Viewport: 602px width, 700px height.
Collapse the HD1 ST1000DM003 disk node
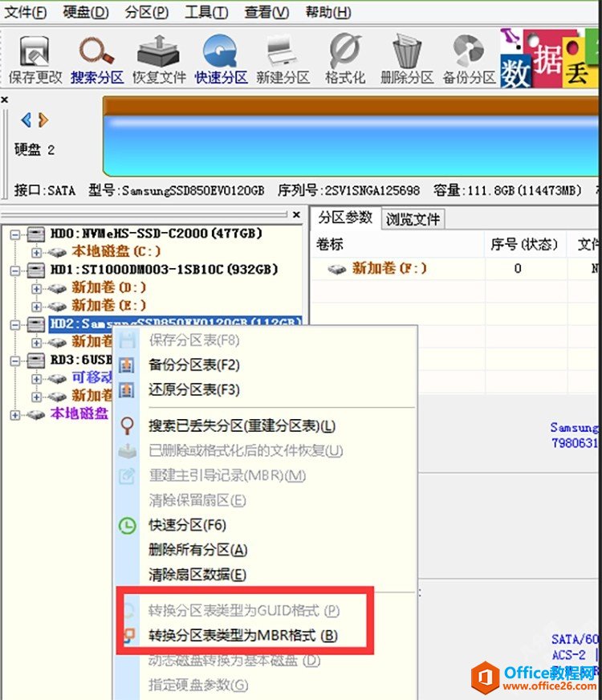15,271
